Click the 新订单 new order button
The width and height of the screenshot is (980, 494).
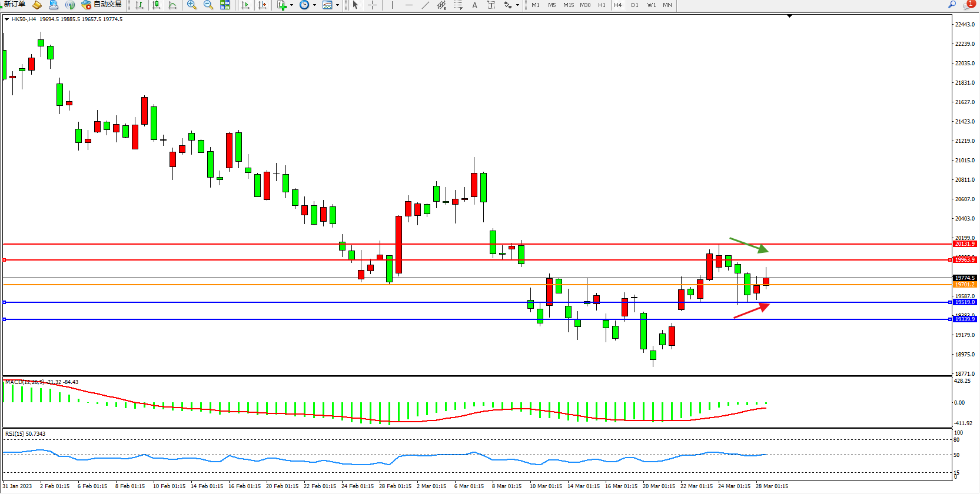[x=14, y=5]
